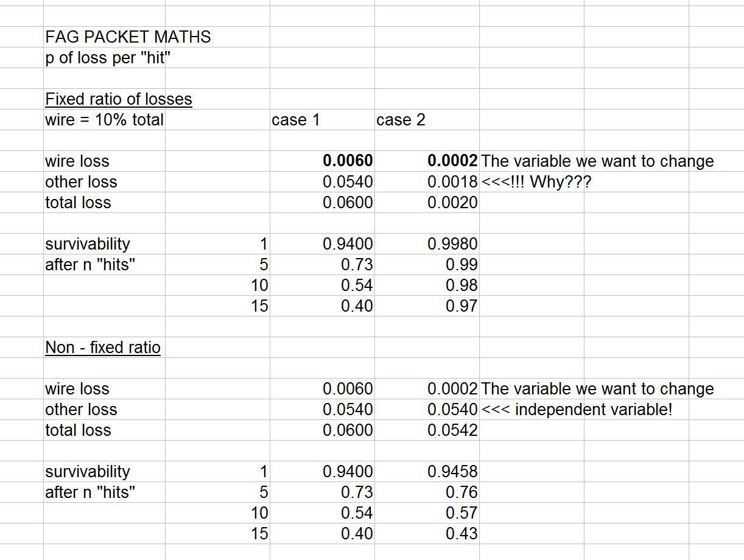Viewport: 744px width, 560px height.
Task: Select the 'Non - fixed ratio' heading
Action: [x=103, y=348]
